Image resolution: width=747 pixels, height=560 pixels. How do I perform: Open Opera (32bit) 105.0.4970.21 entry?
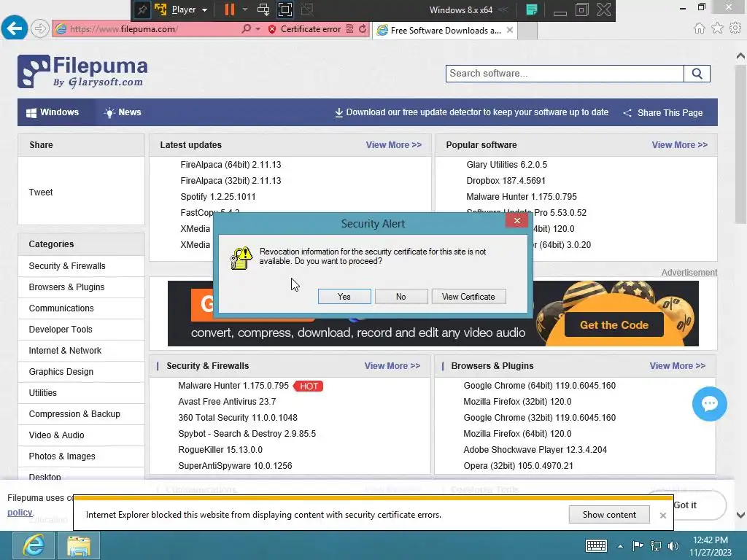click(x=518, y=466)
